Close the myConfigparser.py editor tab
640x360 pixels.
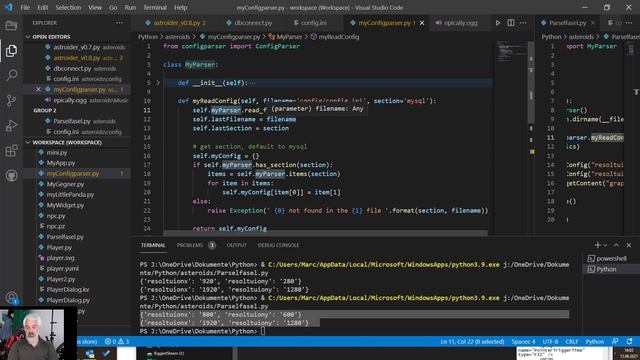(x=422, y=23)
